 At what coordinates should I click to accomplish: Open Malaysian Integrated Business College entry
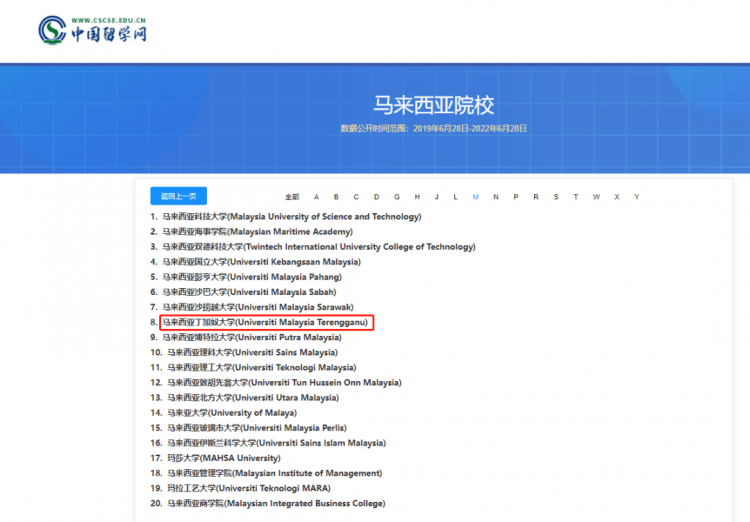[x=276, y=503]
